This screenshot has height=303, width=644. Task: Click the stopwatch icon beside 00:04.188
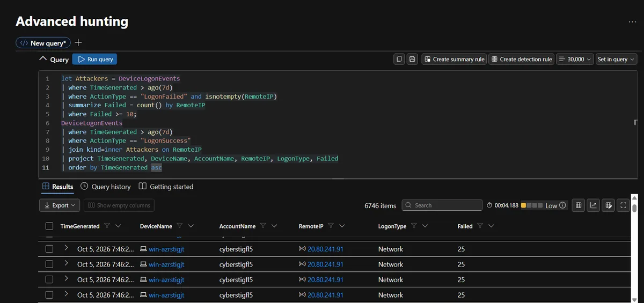point(489,205)
